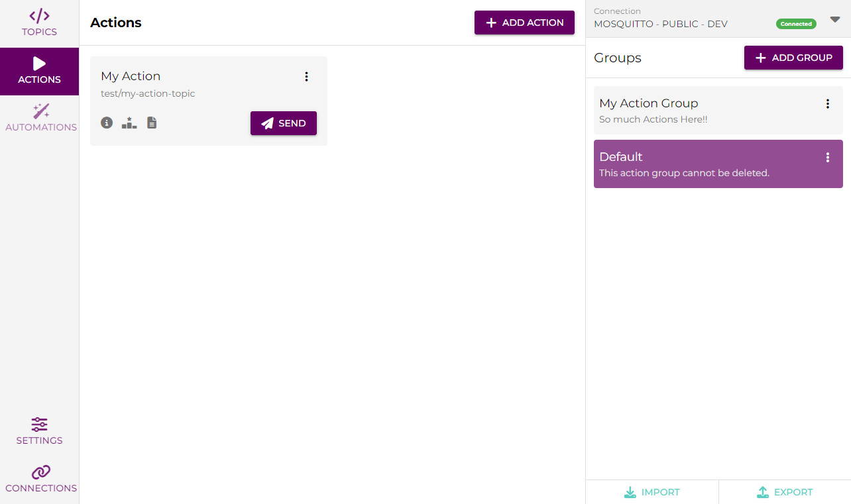The image size is (851, 504).
Task: Click the podium chart icon on My Action
Action: (129, 123)
